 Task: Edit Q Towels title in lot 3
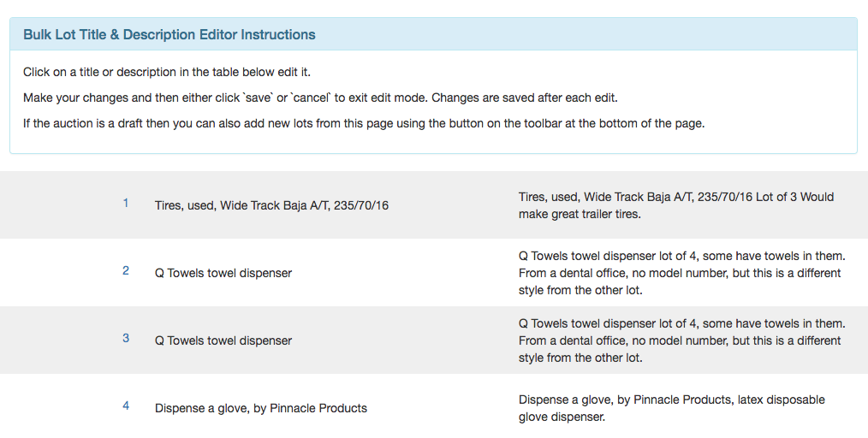[x=223, y=340]
